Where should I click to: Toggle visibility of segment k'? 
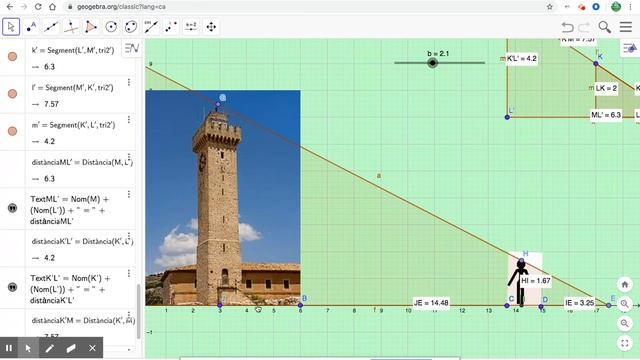tap(13, 56)
